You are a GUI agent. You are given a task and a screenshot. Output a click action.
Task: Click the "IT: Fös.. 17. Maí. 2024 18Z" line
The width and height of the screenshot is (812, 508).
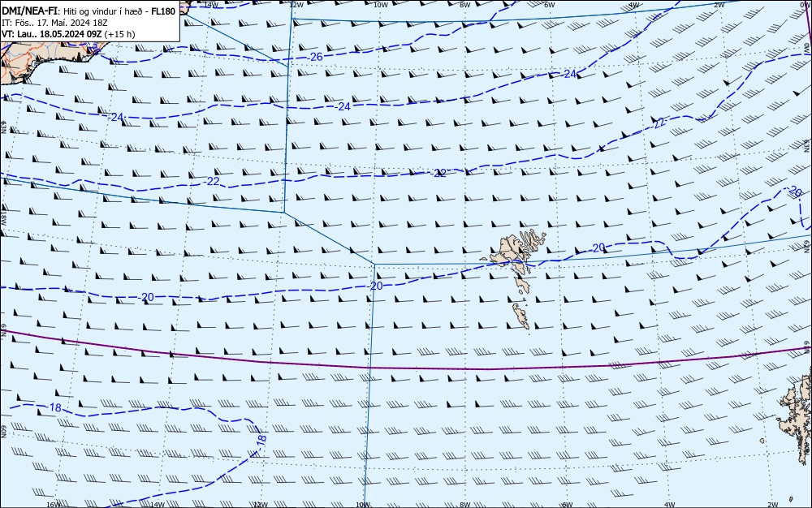point(54,23)
